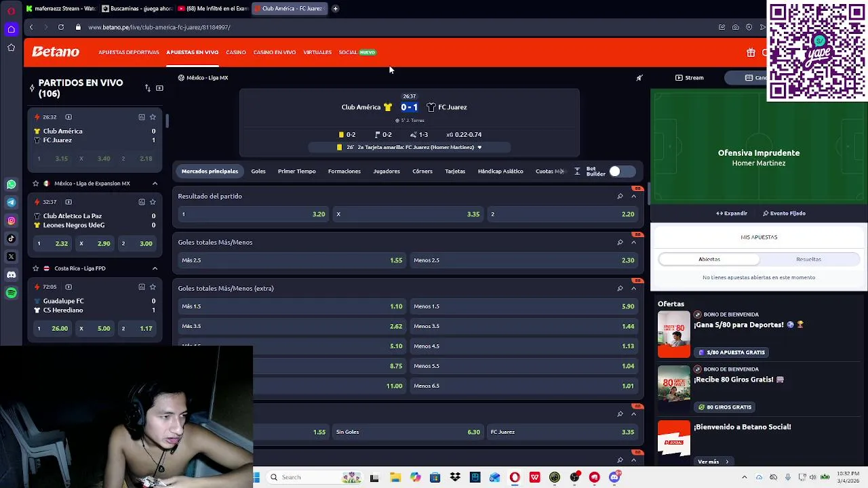Switch to the Stream tab

tap(690, 78)
